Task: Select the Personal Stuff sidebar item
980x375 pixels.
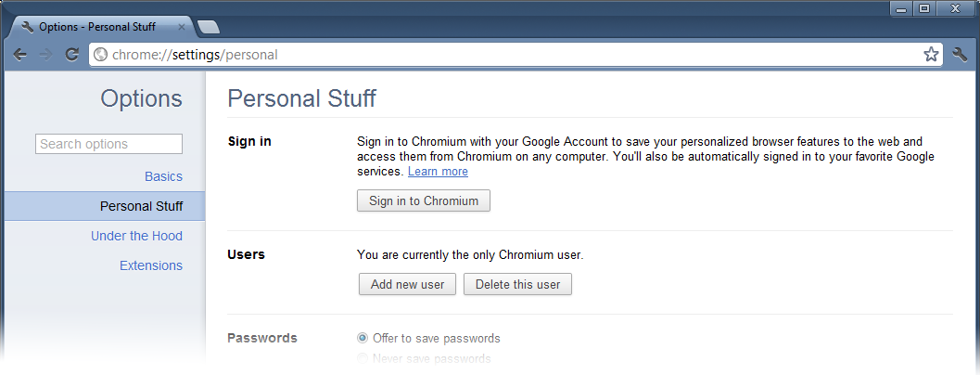Action: point(105,206)
